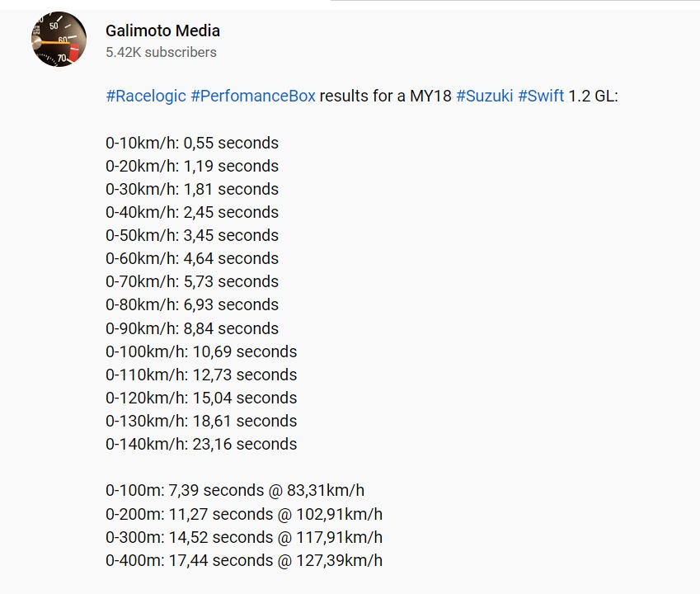Click the 0-50km/h 3,45 seconds line
Screen dimensions: 700x594
click(192, 235)
